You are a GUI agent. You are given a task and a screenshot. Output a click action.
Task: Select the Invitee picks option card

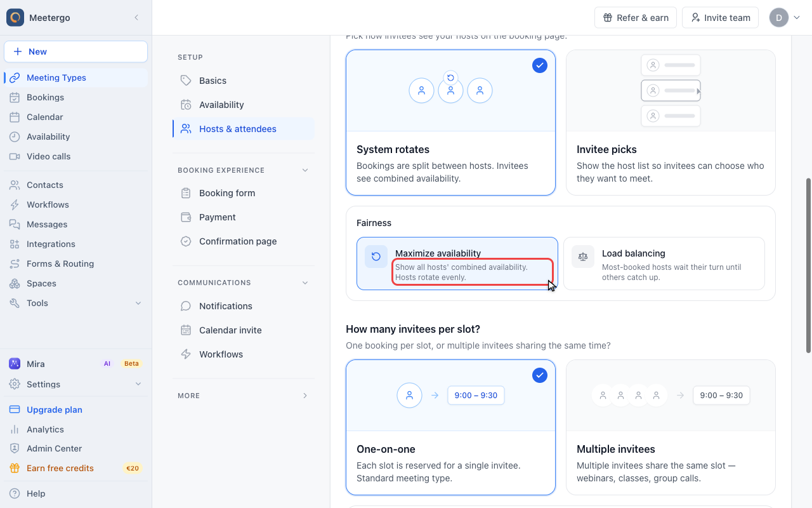(x=671, y=123)
